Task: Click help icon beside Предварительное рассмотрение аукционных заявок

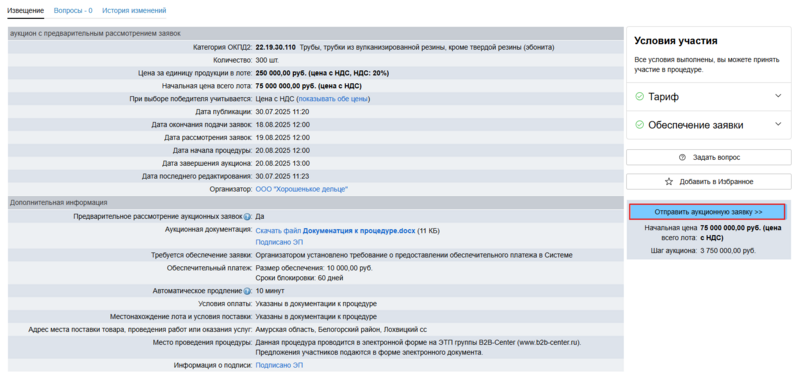Action: pyautogui.click(x=248, y=217)
